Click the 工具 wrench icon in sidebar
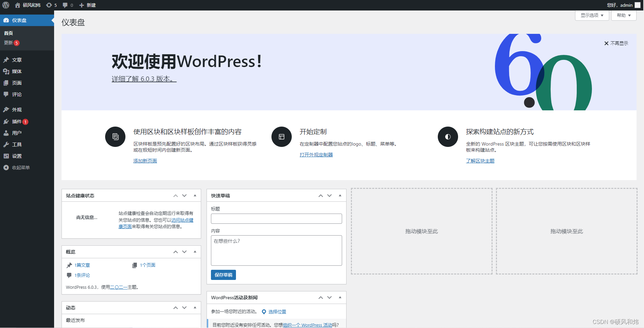 coord(6,145)
